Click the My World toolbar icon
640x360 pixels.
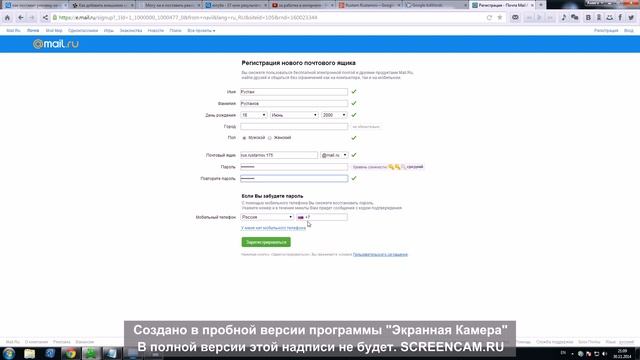609,18
